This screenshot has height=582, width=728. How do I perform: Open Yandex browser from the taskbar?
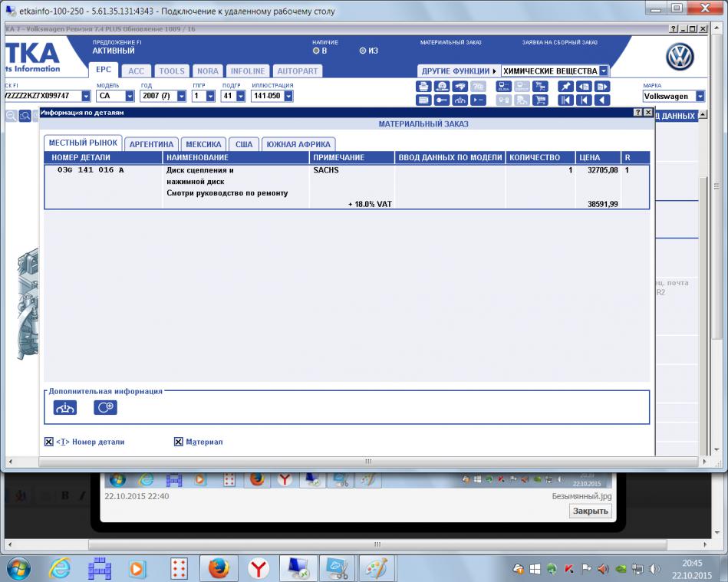click(x=259, y=568)
